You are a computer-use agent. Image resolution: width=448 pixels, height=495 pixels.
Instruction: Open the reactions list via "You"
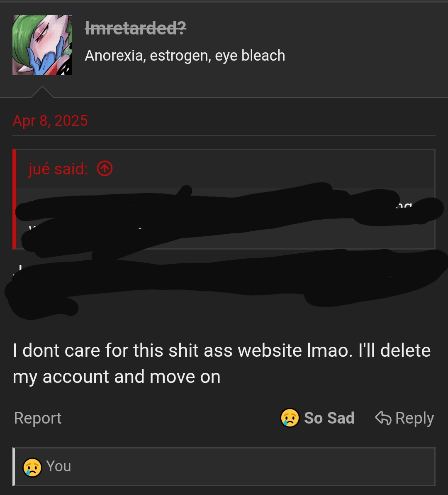pyautogui.click(x=58, y=466)
